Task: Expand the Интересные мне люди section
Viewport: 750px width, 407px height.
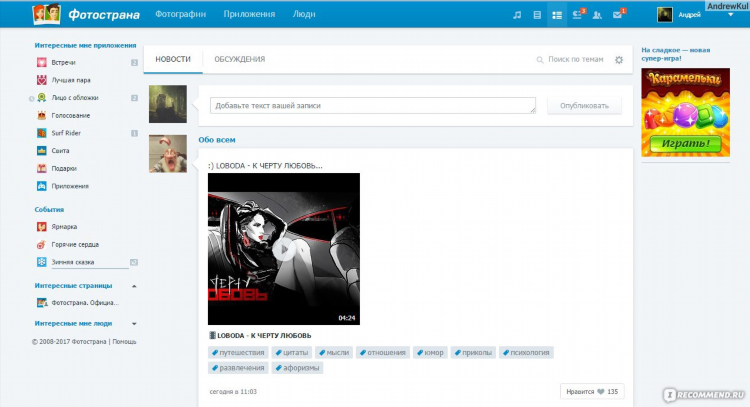Action: pyautogui.click(x=134, y=324)
